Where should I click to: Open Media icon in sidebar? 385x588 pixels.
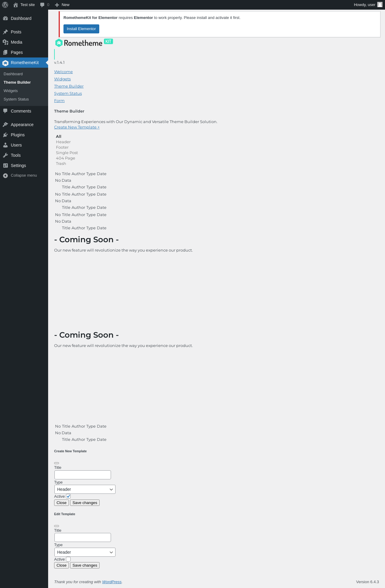5,42
